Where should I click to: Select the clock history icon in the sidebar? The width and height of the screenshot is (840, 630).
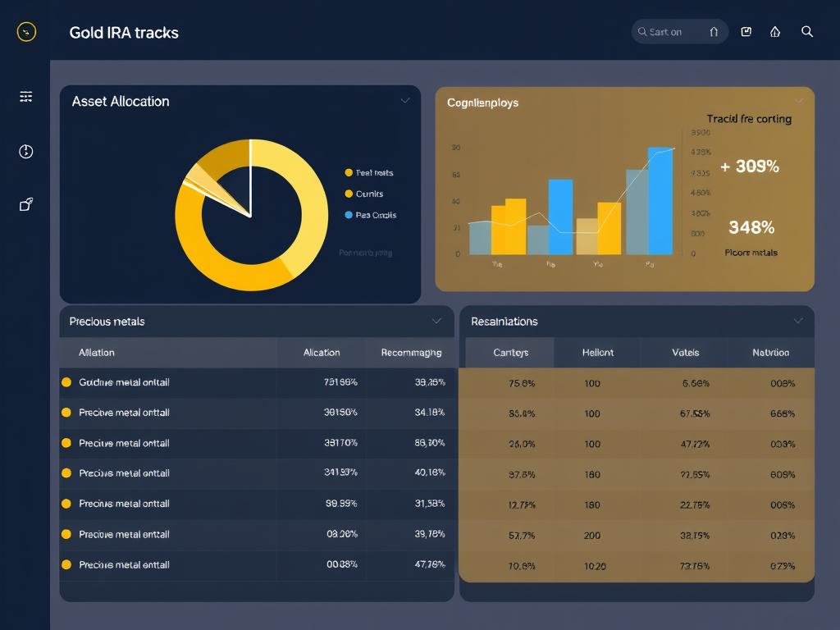(x=25, y=151)
